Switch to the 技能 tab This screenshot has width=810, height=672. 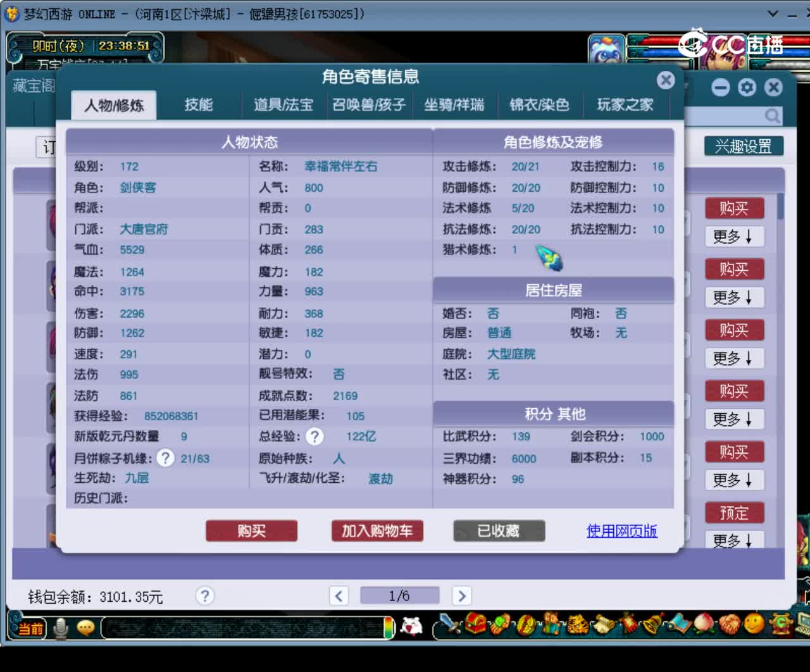point(199,105)
